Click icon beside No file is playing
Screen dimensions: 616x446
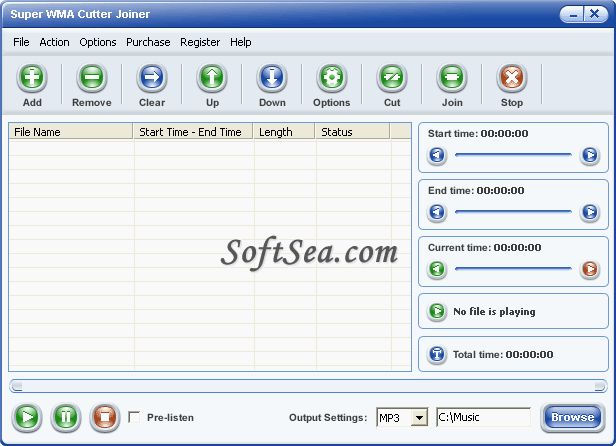[437, 312]
